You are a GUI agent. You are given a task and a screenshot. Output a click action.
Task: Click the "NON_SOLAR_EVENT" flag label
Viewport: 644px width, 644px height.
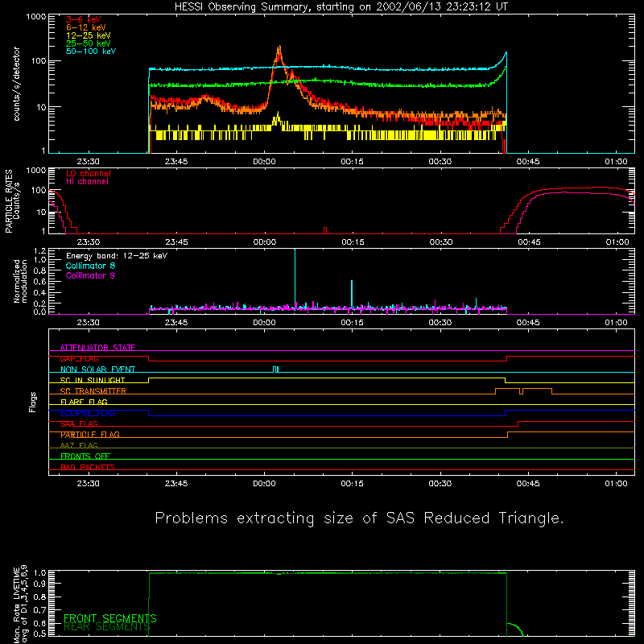click(97, 369)
